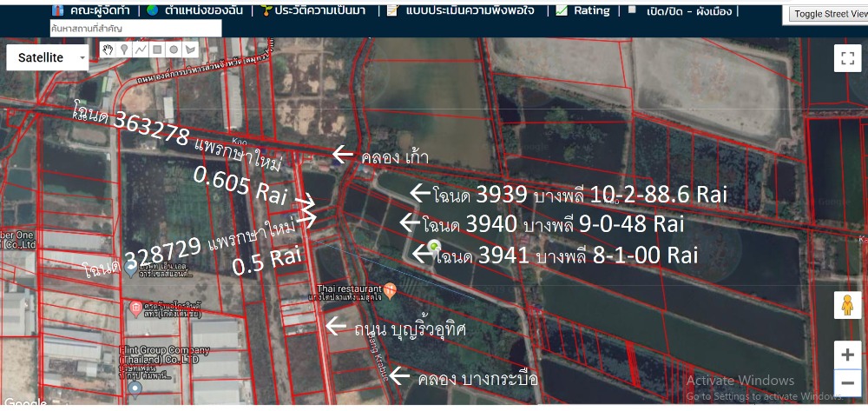The height and width of the screenshot is (411, 868).
Task: Select the rectangle drawing tool
Action: point(157,50)
